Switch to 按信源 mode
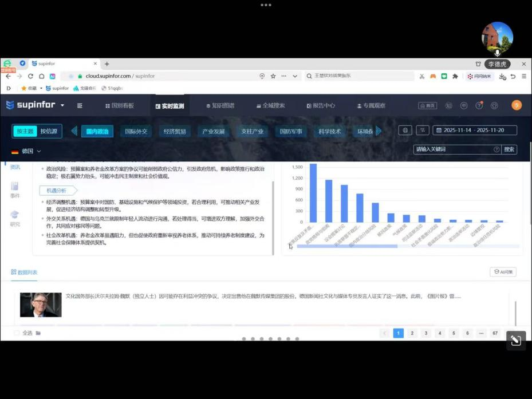The image size is (532, 399). [49, 131]
